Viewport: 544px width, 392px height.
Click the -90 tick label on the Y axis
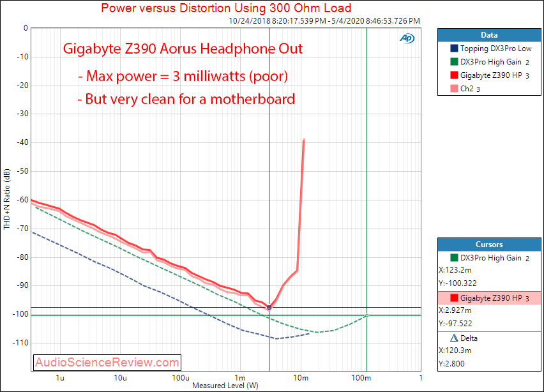pyautogui.click(x=22, y=285)
